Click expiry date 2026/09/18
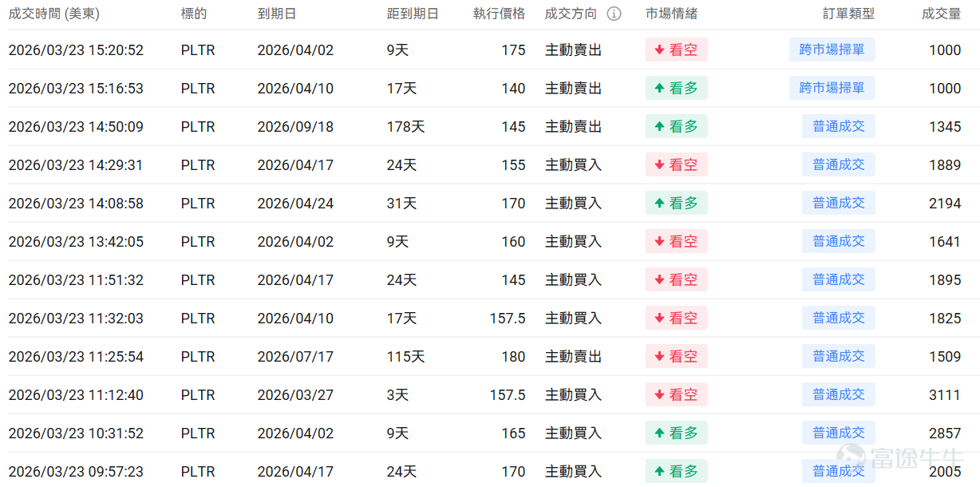 pos(295,127)
